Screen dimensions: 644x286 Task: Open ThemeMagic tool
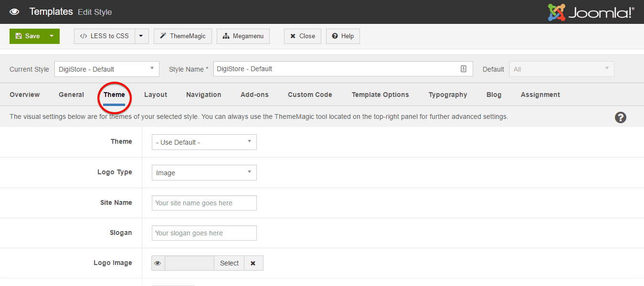click(182, 36)
